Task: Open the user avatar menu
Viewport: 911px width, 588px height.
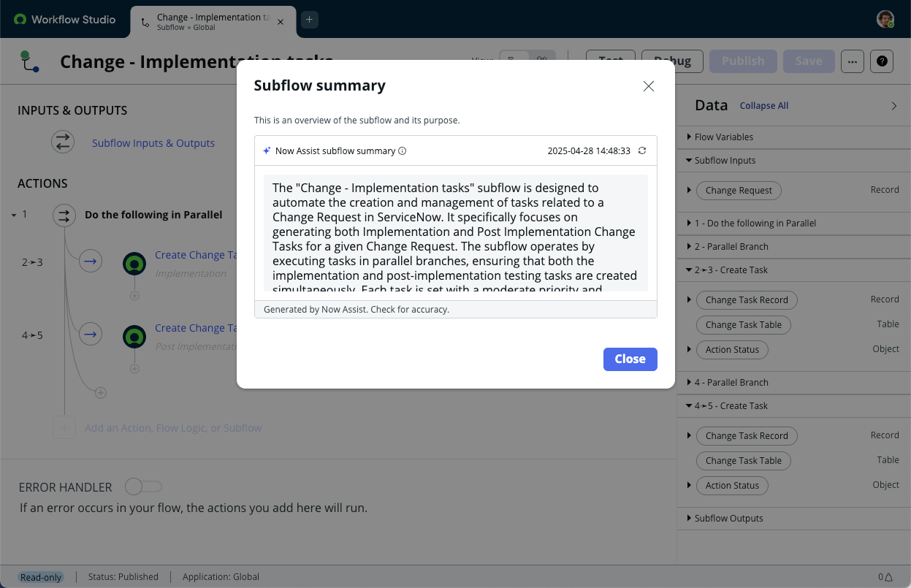Action: [x=885, y=20]
